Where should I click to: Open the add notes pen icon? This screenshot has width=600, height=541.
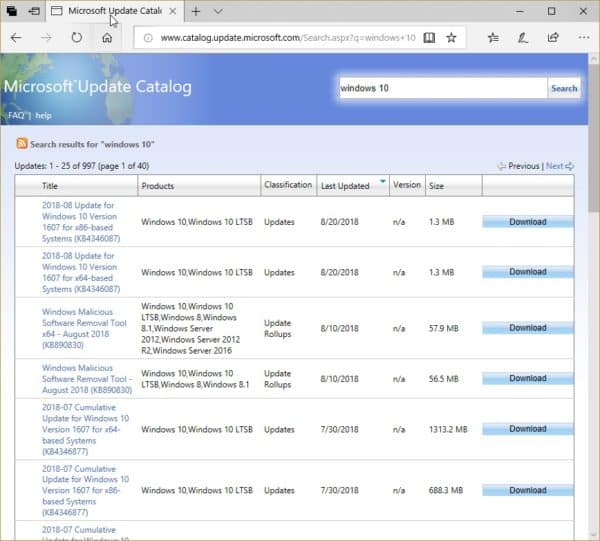[x=523, y=37]
